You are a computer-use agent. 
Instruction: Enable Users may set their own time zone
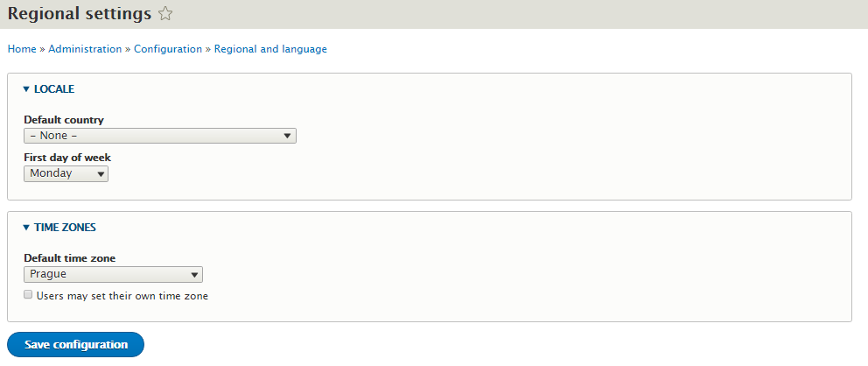coord(28,295)
